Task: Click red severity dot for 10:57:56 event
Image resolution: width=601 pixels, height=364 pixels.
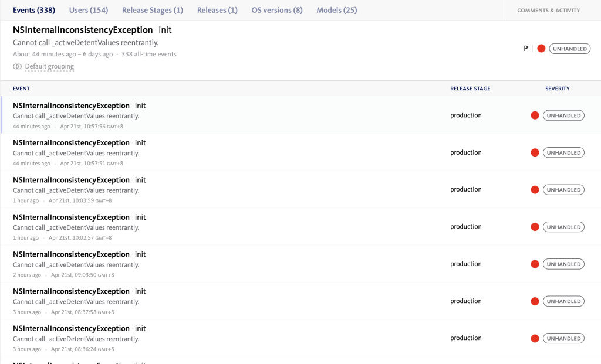Action: tap(535, 115)
